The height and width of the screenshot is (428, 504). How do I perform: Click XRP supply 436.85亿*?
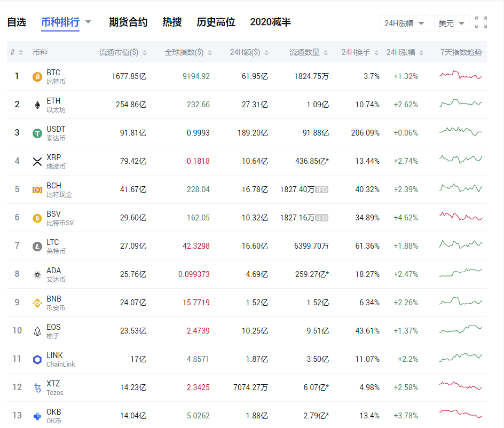[312, 161]
